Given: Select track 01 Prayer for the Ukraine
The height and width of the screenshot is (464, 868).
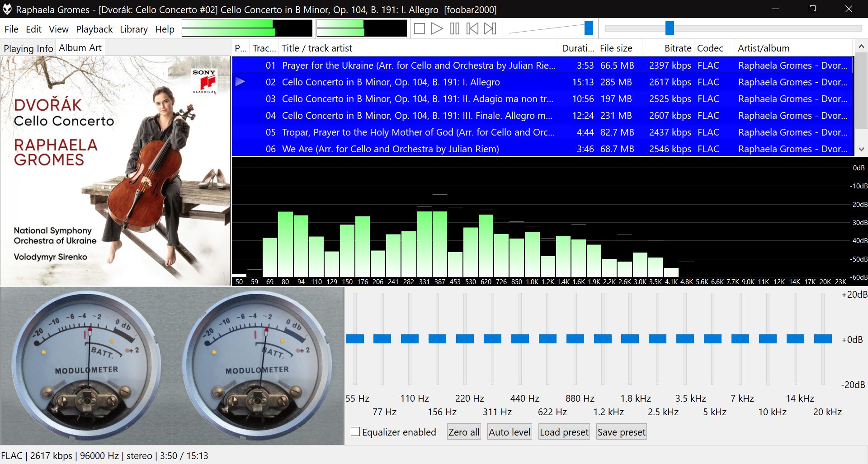Looking at the screenshot, I should click(542, 66).
